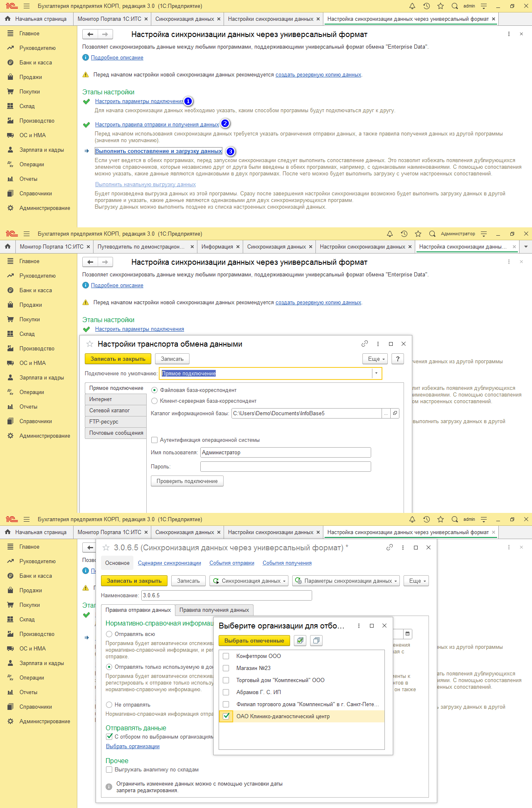Viewport: 532px width, 808px height.
Task: Open Настроить правила отправки и получения данных link
Action: pyautogui.click(x=157, y=125)
